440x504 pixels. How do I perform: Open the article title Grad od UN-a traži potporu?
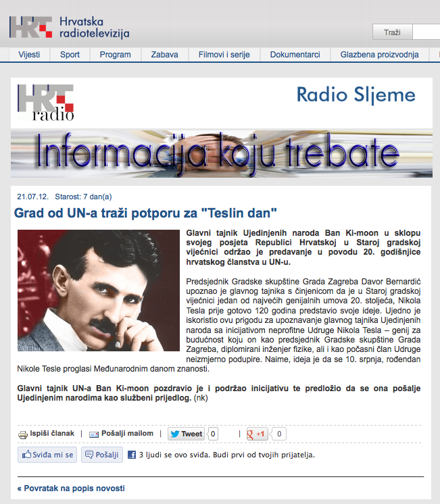145,213
